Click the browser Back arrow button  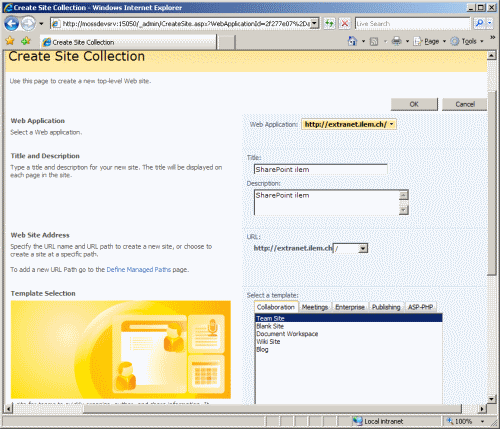tap(12, 24)
